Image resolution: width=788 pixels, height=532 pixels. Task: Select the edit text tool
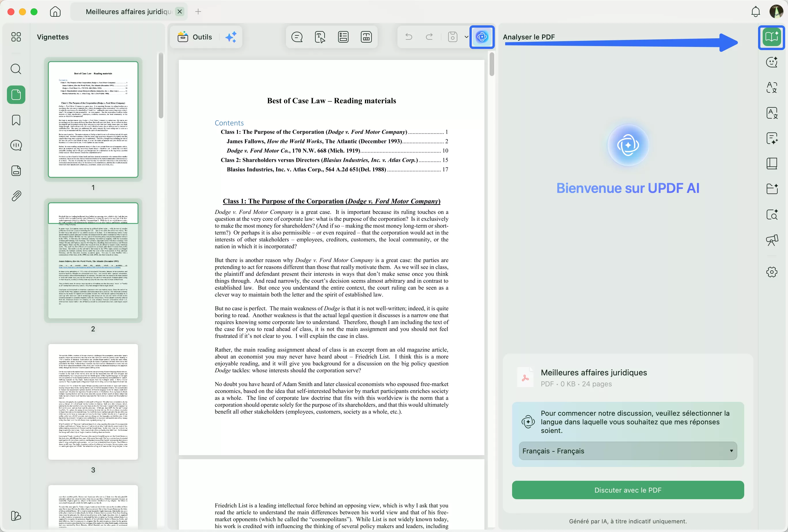point(320,37)
